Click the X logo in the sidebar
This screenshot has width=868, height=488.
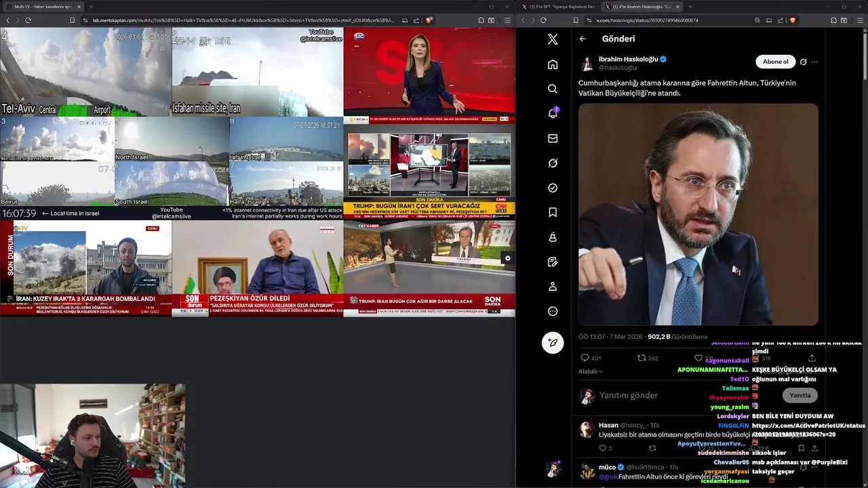(553, 39)
